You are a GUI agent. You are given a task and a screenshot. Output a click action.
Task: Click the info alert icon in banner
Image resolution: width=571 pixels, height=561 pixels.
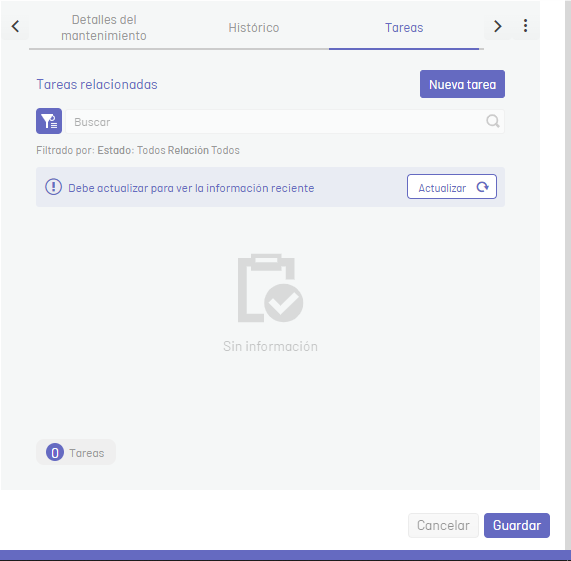click(x=54, y=187)
